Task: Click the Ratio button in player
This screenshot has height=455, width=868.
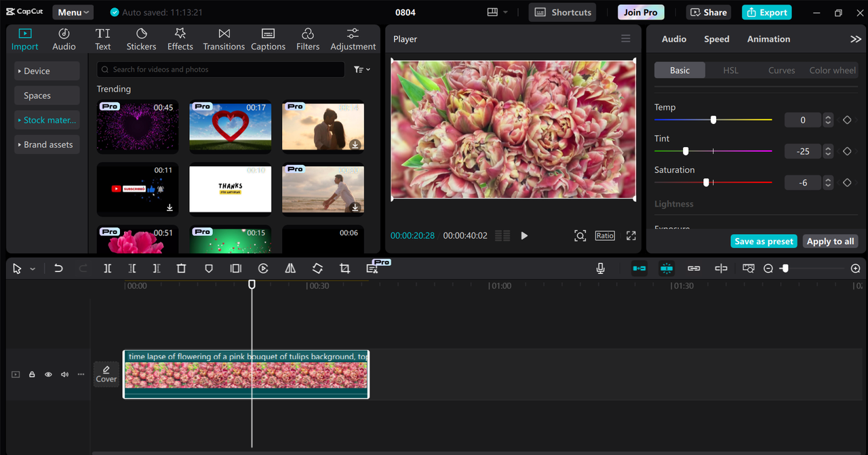Action: [x=605, y=235]
